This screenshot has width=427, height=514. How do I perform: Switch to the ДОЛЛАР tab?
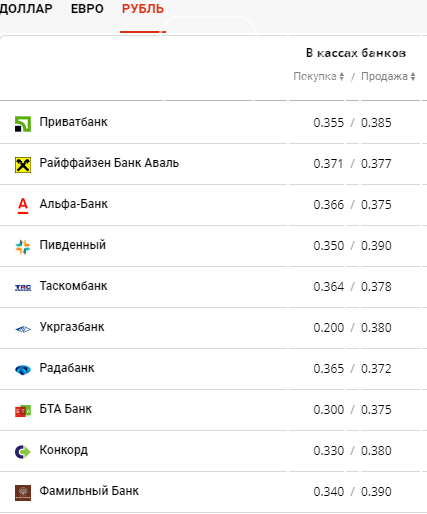[26, 9]
